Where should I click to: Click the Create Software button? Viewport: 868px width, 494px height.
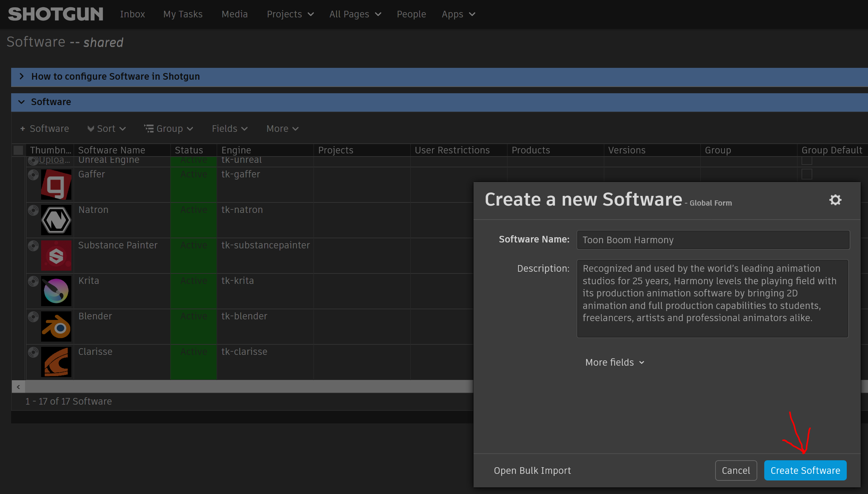(805, 470)
